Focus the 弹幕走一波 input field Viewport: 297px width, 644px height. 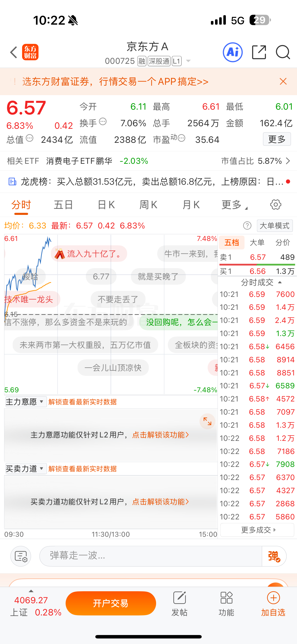click(x=151, y=556)
